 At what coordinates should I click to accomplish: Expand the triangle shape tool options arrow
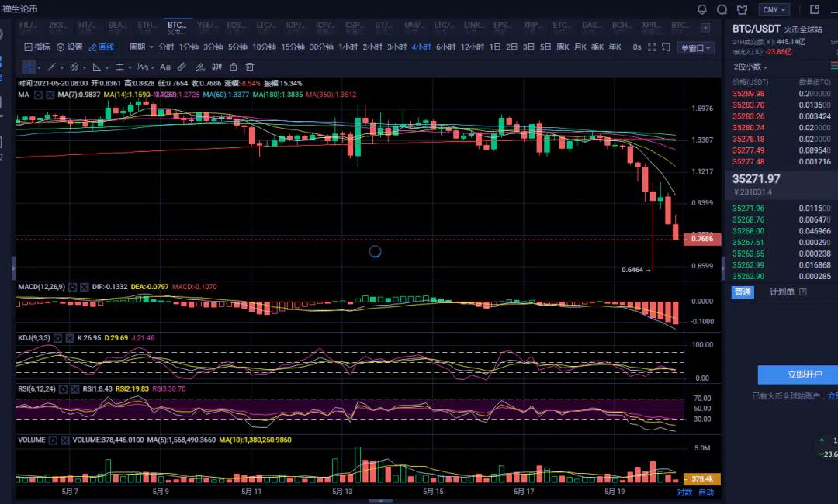click(107, 67)
